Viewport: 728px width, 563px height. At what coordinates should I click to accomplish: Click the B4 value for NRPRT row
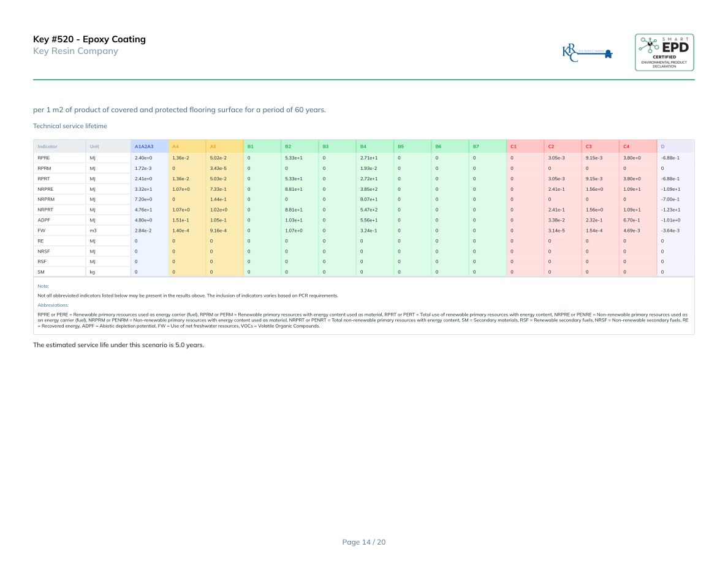click(368, 210)
